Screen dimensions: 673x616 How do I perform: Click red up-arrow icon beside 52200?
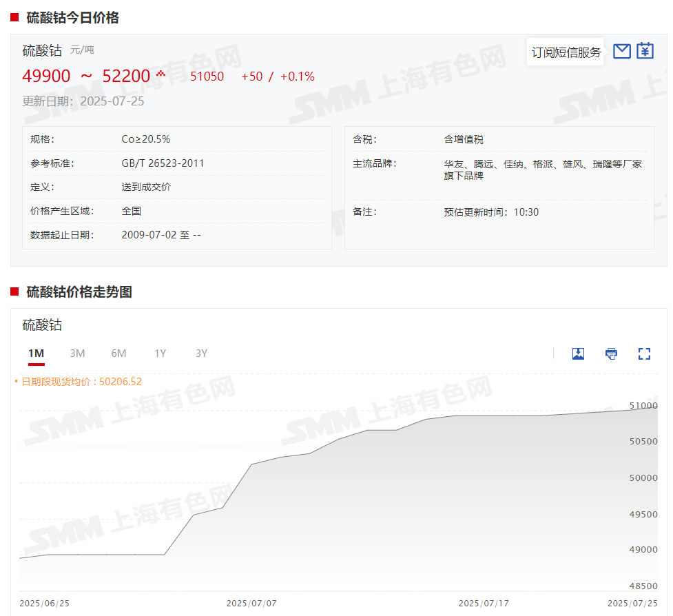tap(161, 74)
